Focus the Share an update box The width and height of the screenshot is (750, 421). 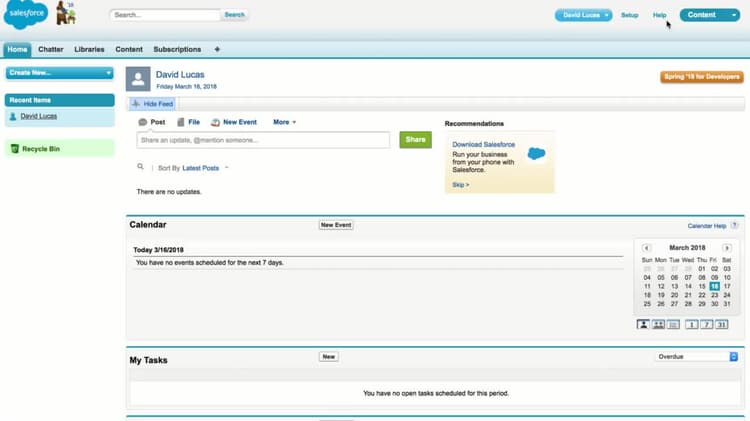coord(263,140)
